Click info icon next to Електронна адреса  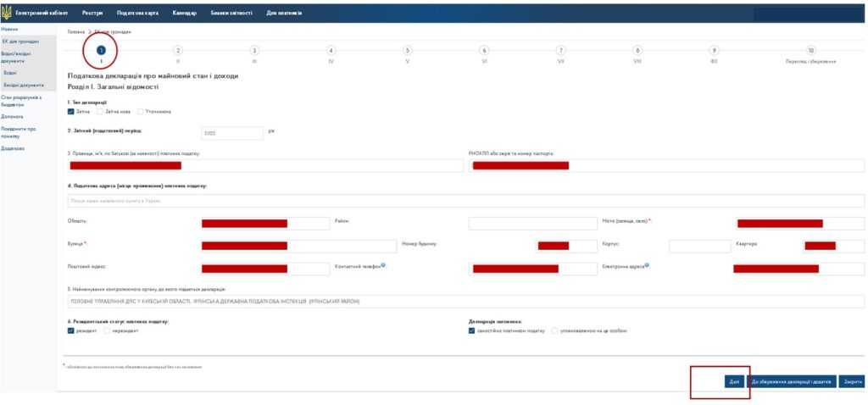(x=646, y=265)
